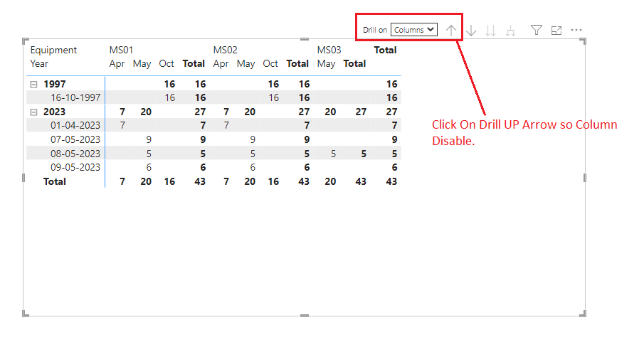Click May header under MS03
644x352 pixels.
[326, 64]
